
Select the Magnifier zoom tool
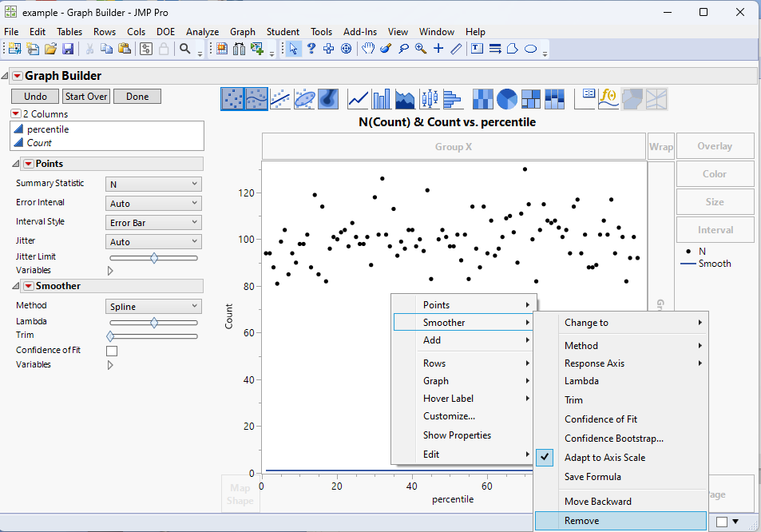[419, 48]
